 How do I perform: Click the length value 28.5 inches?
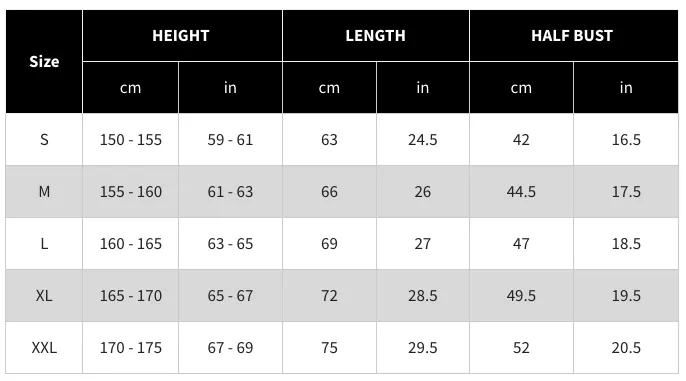[x=423, y=296]
